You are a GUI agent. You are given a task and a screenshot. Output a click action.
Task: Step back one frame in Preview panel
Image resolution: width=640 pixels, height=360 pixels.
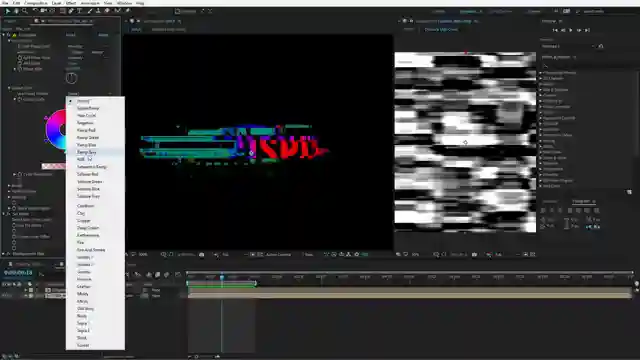563,30
